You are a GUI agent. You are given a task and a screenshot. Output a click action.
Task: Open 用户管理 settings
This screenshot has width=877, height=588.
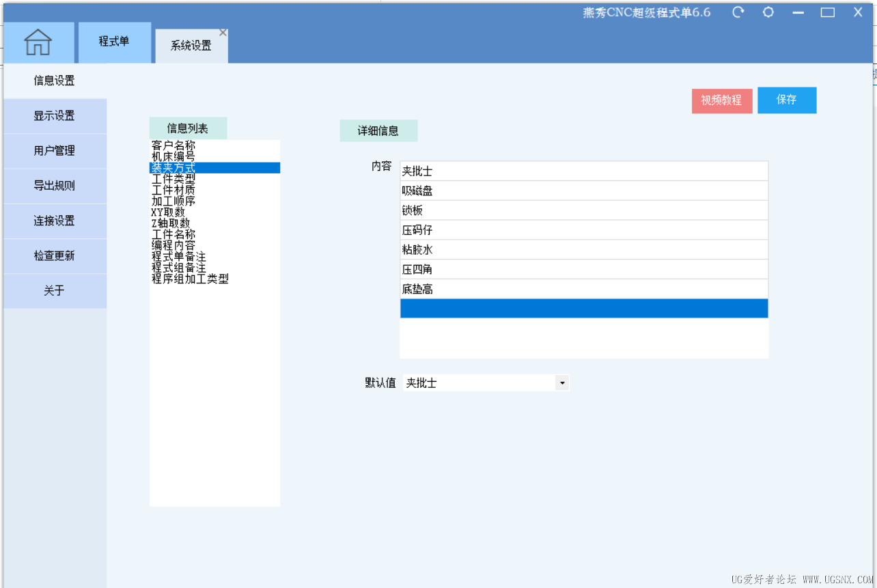coord(55,150)
